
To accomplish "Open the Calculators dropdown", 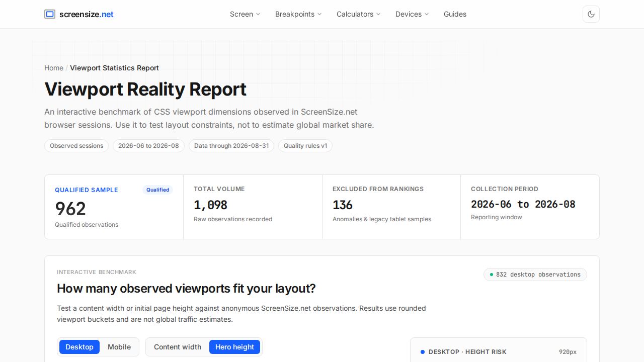I will (359, 14).
